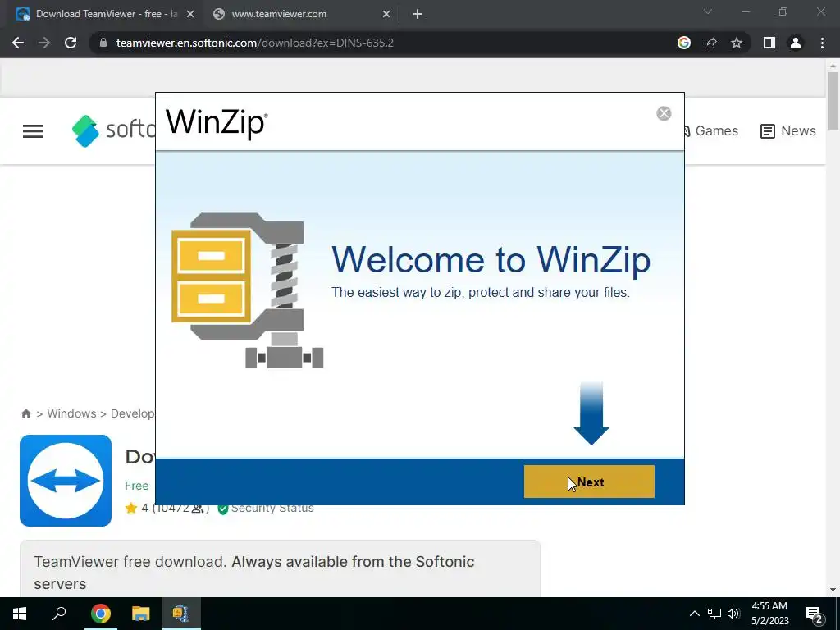Open the Chrome profile menu
The image size is (840, 630).
[796, 43]
